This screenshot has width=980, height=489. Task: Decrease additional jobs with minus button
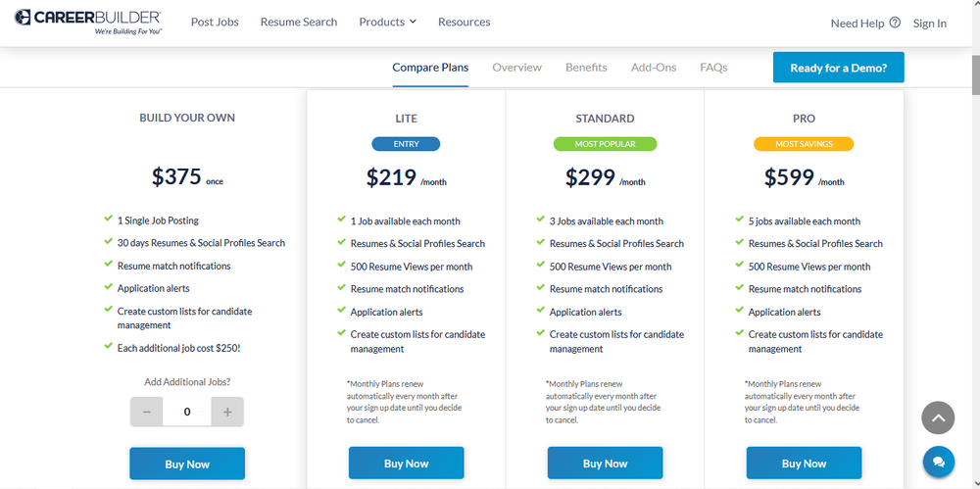(x=147, y=412)
